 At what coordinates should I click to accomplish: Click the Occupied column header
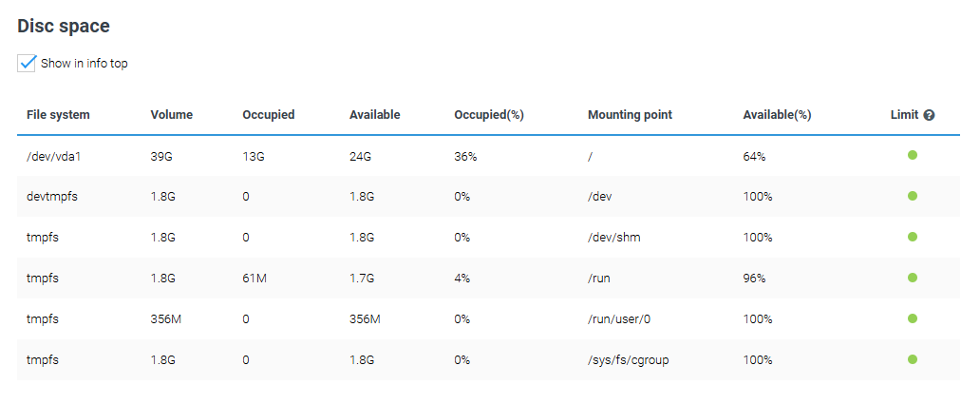point(268,115)
